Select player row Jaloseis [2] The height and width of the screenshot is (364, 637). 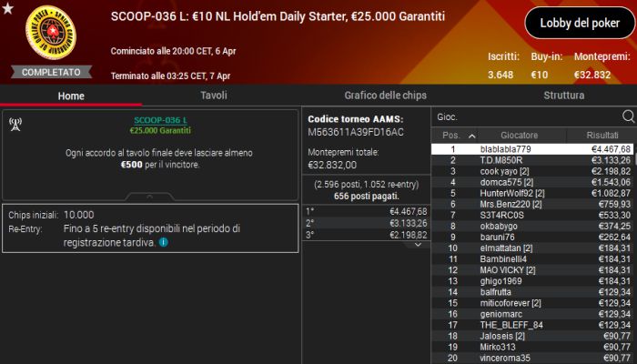pyautogui.click(x=532, y=336)
